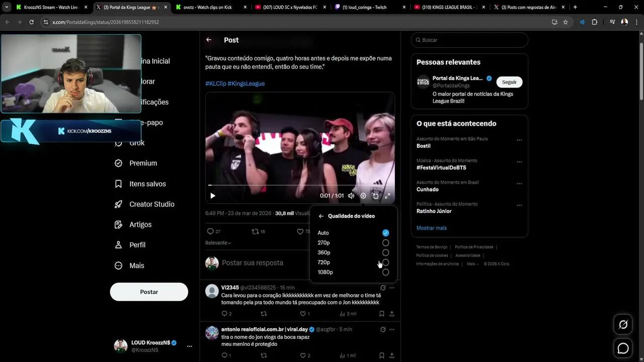This screenshot has height=362, width=644.
Task: Click the browser address bar URL
Action: [x=106, y=22]
